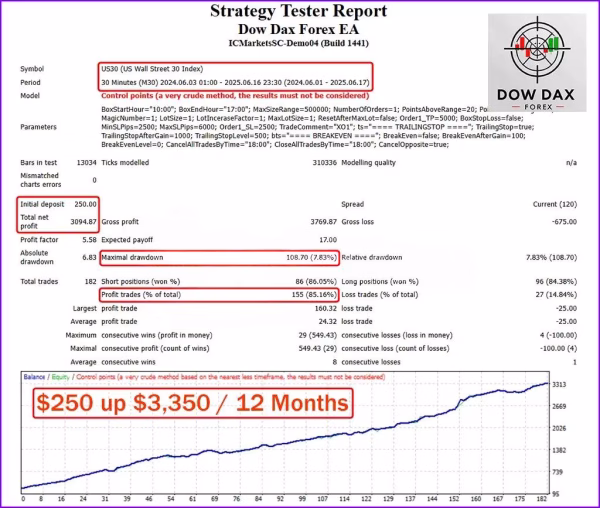Viewport: 600px width, 508px height.
Task: Click the ICMarketsSC-Demo04 build subtitle
Action: pyautogui.click(x=298, y=43)
